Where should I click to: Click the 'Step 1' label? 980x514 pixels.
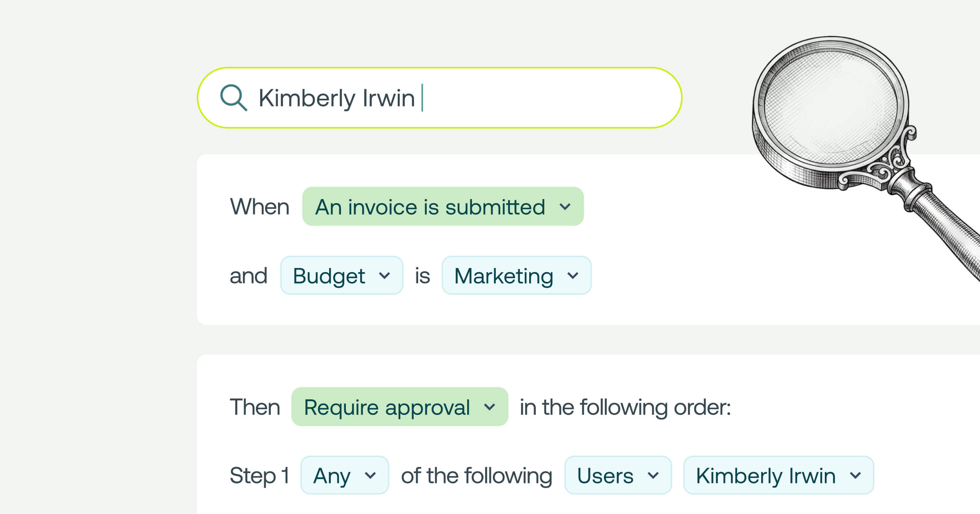pyautogui.click(x=260, y=476)
